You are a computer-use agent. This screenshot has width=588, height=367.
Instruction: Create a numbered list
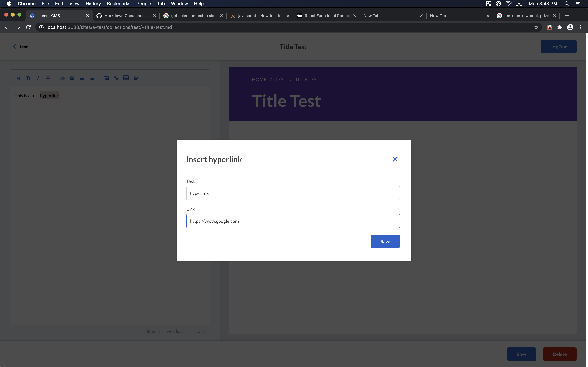(92, 78)
